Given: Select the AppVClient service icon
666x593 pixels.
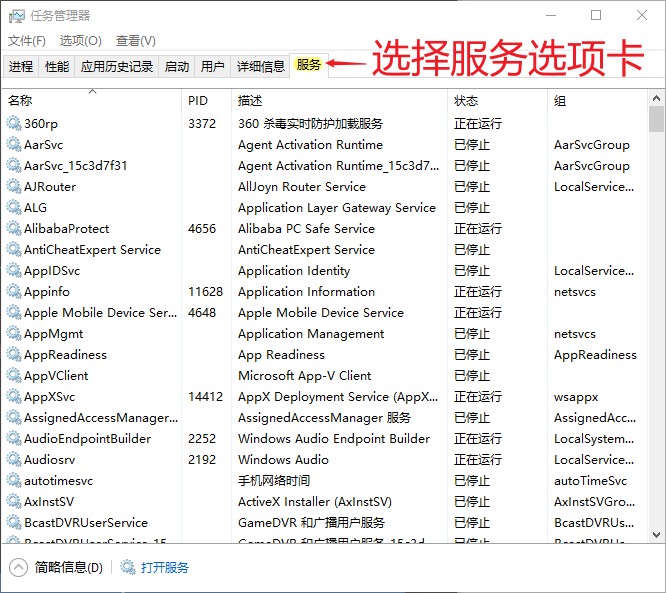Looking at the screenshot, I should (14, 376).
